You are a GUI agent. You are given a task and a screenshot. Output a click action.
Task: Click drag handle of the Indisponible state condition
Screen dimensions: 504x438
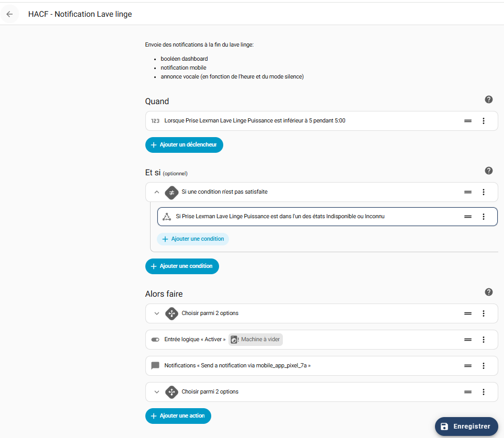468,217
